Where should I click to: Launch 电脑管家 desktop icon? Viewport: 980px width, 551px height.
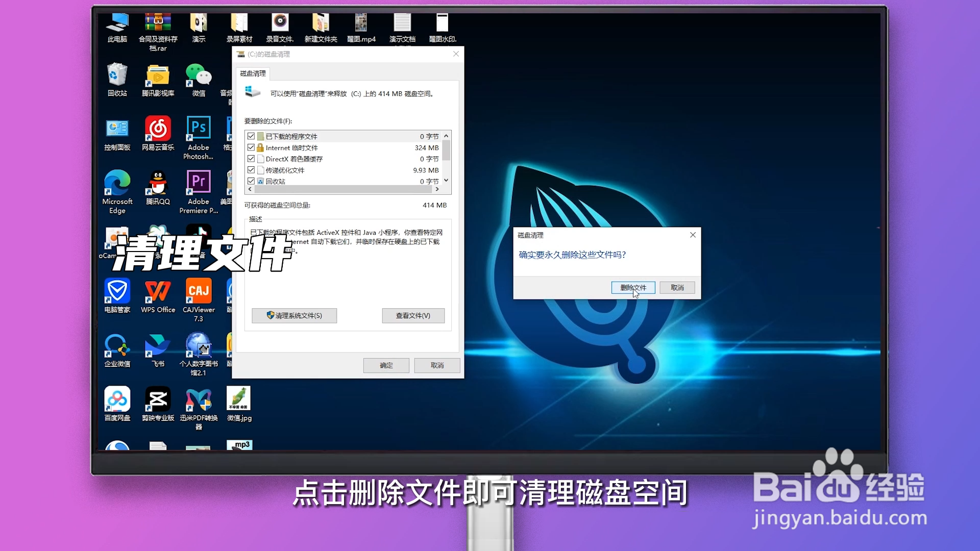click(117, 296)
